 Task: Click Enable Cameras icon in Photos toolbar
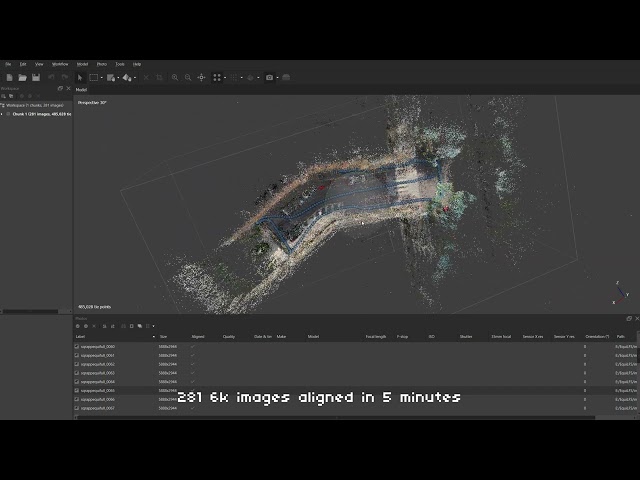[x=78, y=326]
